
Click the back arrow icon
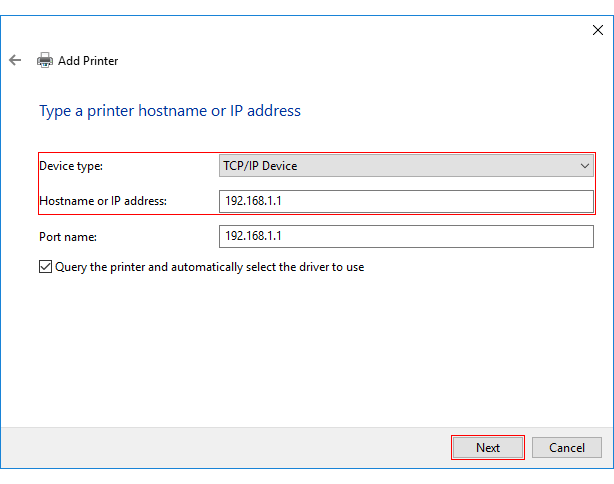point(15,60)
